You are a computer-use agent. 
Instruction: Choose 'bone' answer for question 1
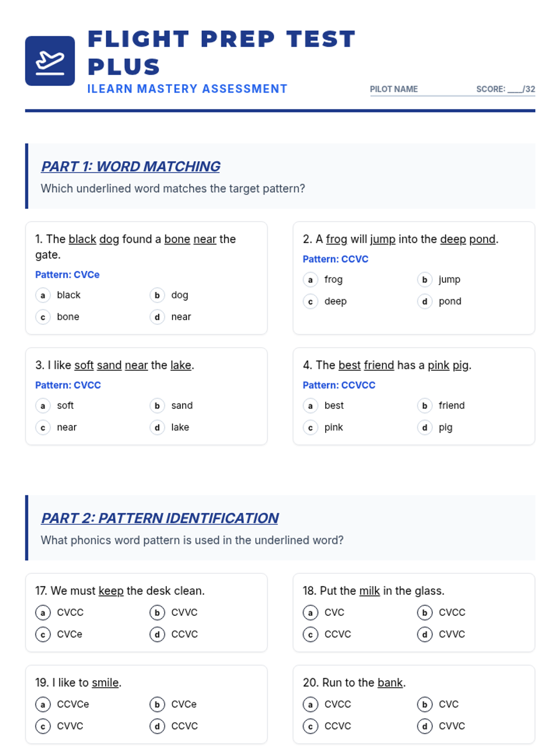(43, 317)
